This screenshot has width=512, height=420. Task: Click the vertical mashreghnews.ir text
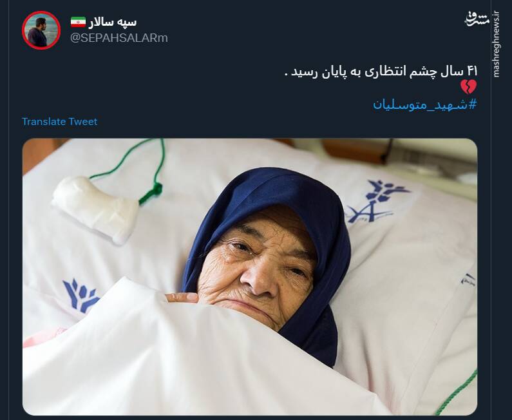(497, 44)
